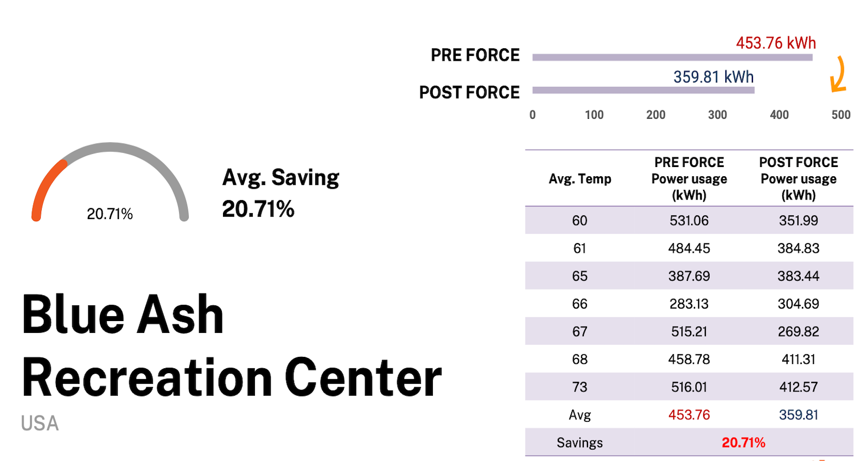
Task: Click the POST FORCE Power usage column header
Action: pyautogui.click(x=798, y=179)
